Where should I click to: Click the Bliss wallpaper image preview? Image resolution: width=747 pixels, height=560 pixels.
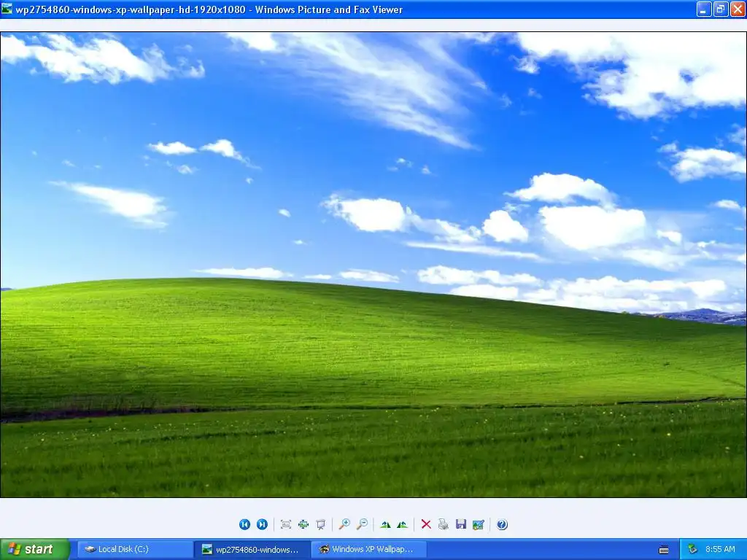(373, 265)
